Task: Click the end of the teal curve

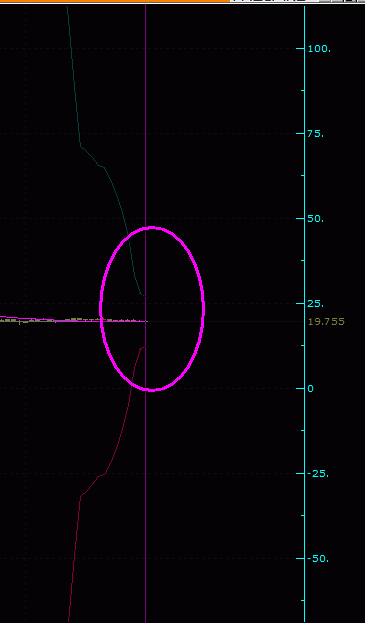Action: (144, 295)
